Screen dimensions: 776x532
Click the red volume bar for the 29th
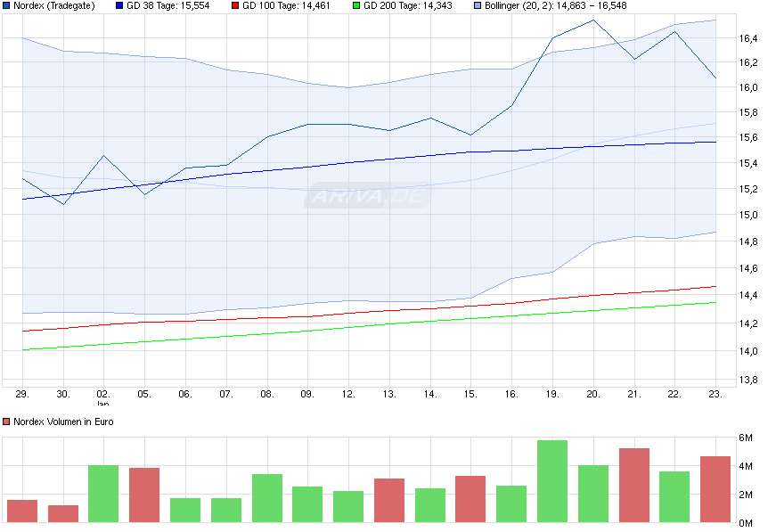pos(22,511)
